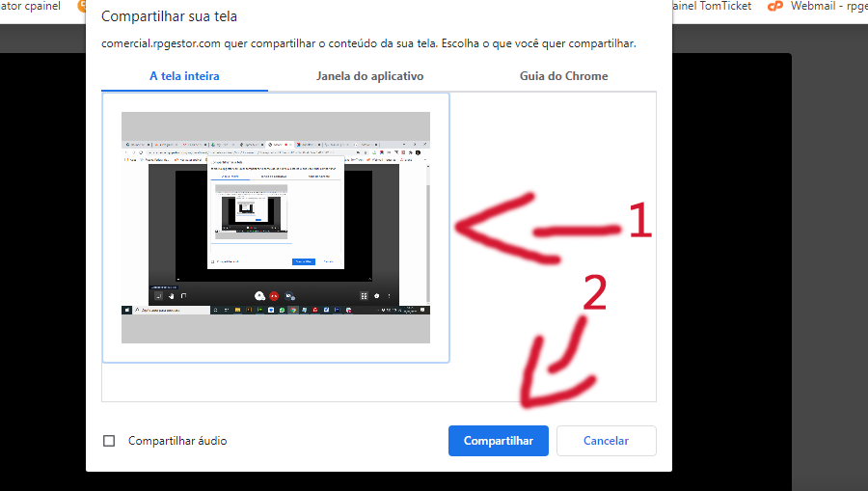The height and width of the screenshot is (491, 868).
Task: Open the 'Guia do Chrome' tab
Action: [563, 76]
